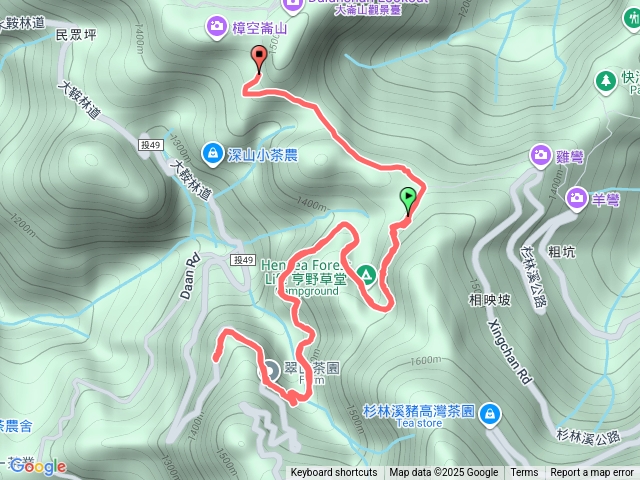Select the 雞彎 photo spot pin

pos(540,157)
